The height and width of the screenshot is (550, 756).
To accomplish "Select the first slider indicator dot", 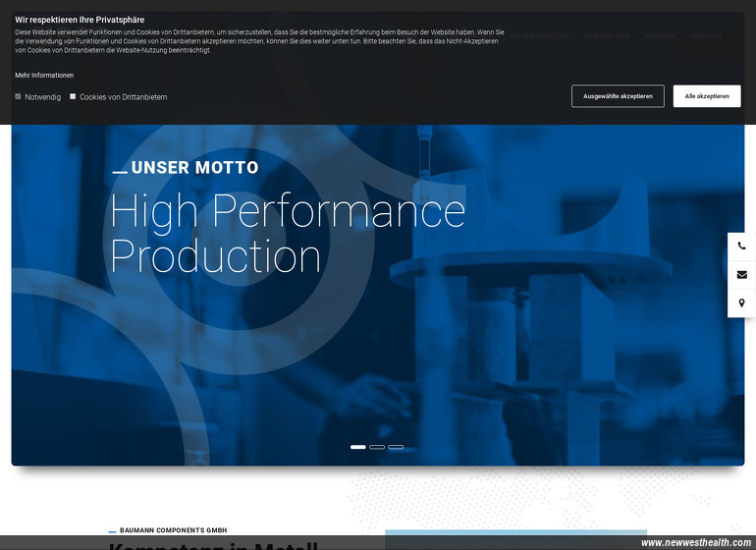I will 357,447.
